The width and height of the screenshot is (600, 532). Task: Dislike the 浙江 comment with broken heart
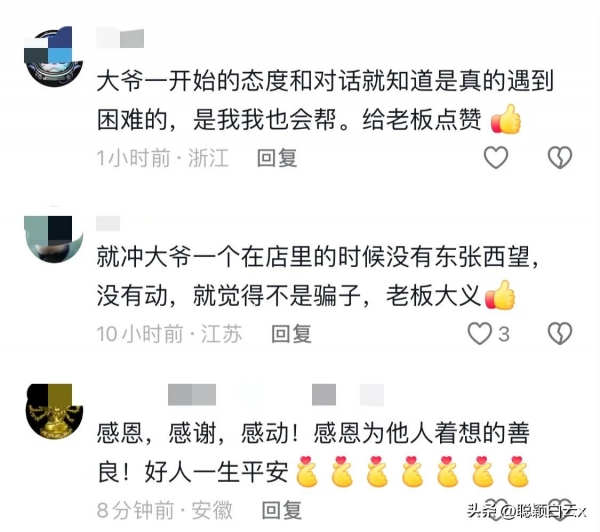(560, 157)
